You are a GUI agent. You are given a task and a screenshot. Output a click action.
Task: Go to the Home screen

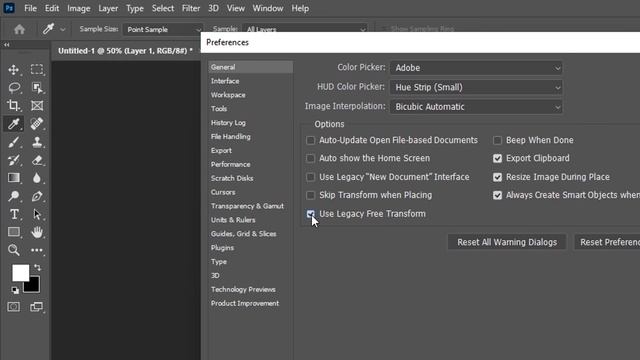pyautogui.click(x=19, y=29)
